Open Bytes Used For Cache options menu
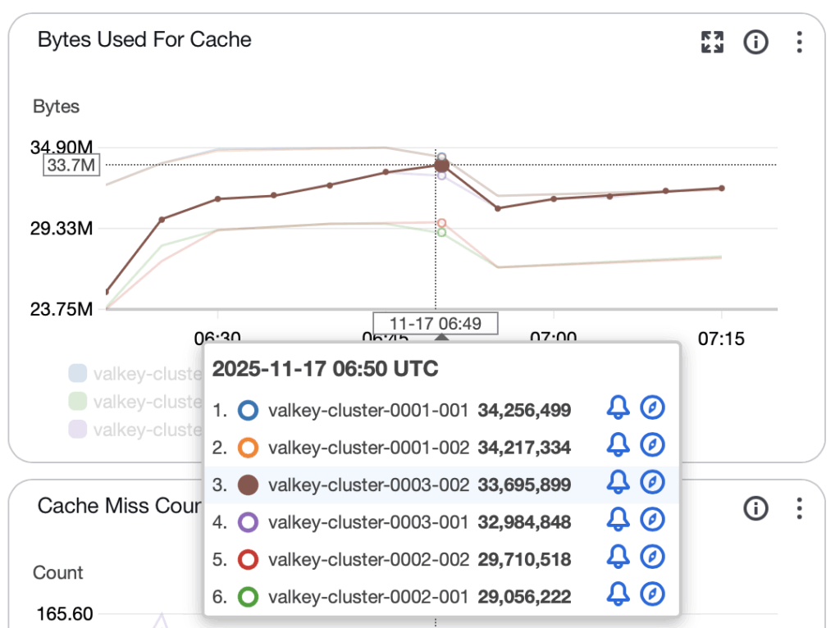Screen dimensions: 840x628 click(799, 42)
